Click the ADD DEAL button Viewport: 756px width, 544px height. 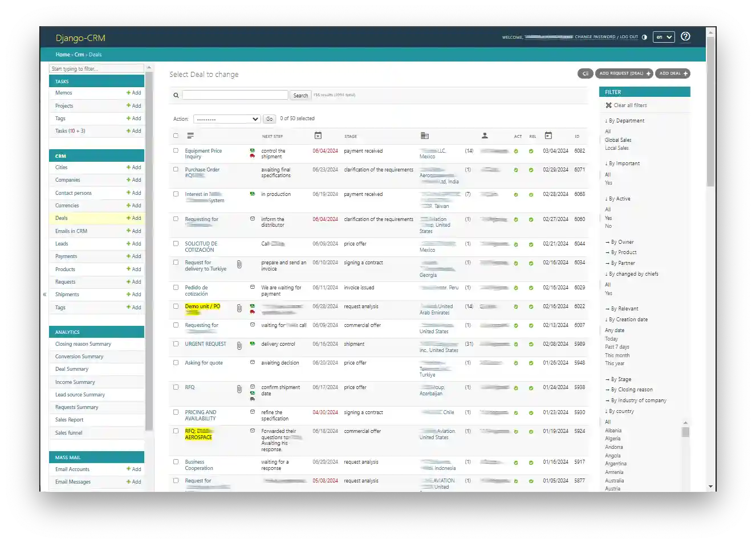coord(673,73)
